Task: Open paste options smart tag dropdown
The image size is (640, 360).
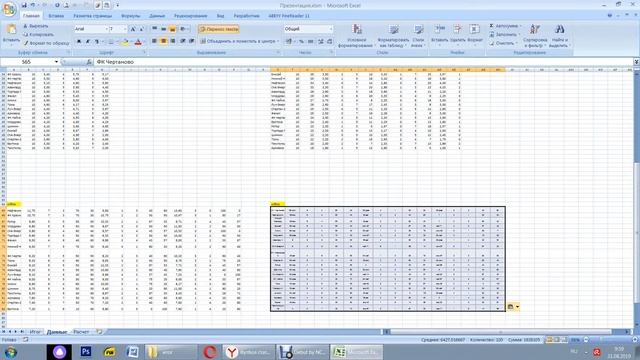Action: (x=518, y=307)
